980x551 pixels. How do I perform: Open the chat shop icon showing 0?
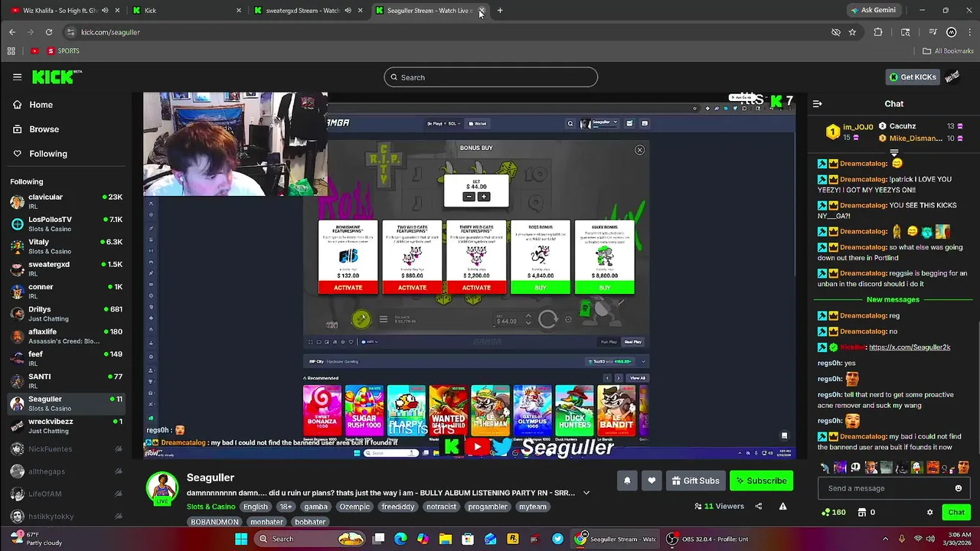tap(866, 512)
